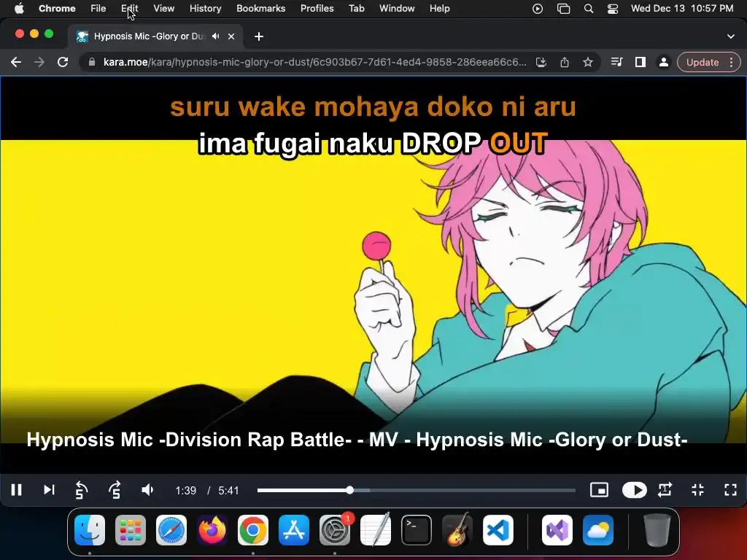747x560 pixels.
Task: Open the Window menu
Action: [397, 9]
